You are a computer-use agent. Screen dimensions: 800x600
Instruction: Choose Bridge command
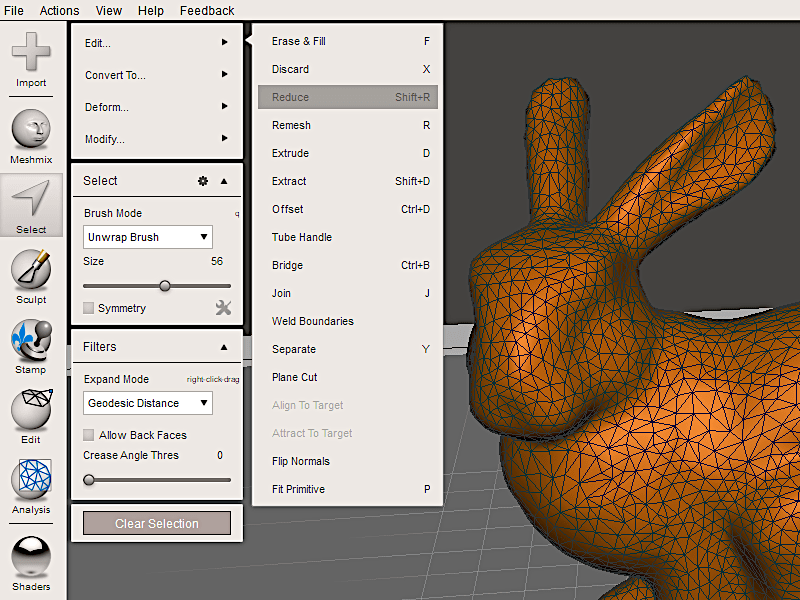point(348,265)
